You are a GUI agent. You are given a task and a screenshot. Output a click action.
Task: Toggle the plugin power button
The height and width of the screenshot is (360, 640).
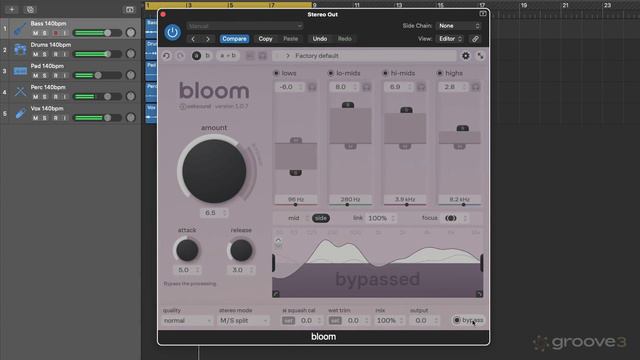[x=172, y=32]
